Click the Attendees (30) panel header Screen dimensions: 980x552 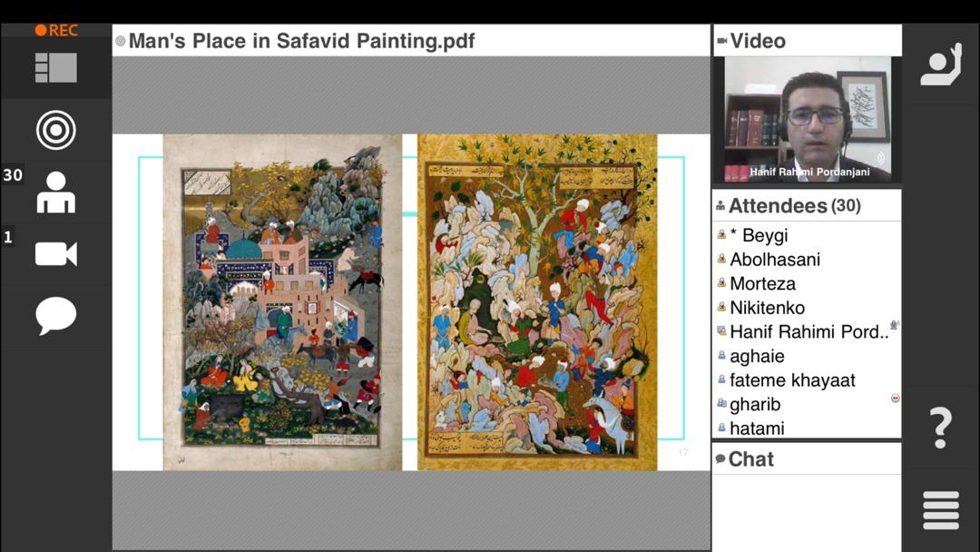point(807,206)
